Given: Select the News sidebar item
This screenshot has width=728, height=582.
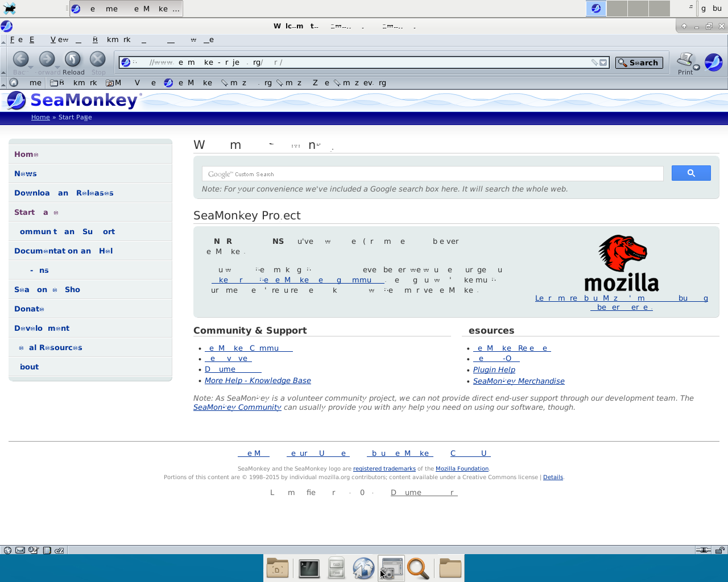Looking at the screenshot, I should (x=26, y=174).
